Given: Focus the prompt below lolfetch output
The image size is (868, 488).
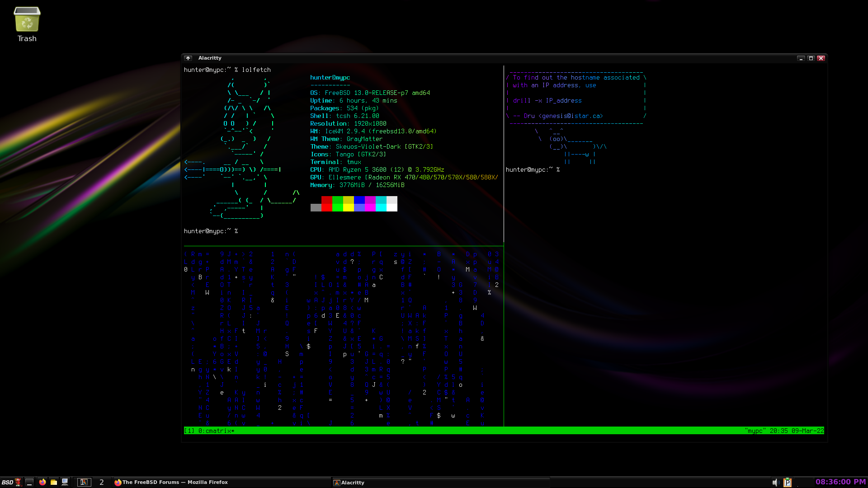Looking at the screenshot, I should [x=211, y=231].
